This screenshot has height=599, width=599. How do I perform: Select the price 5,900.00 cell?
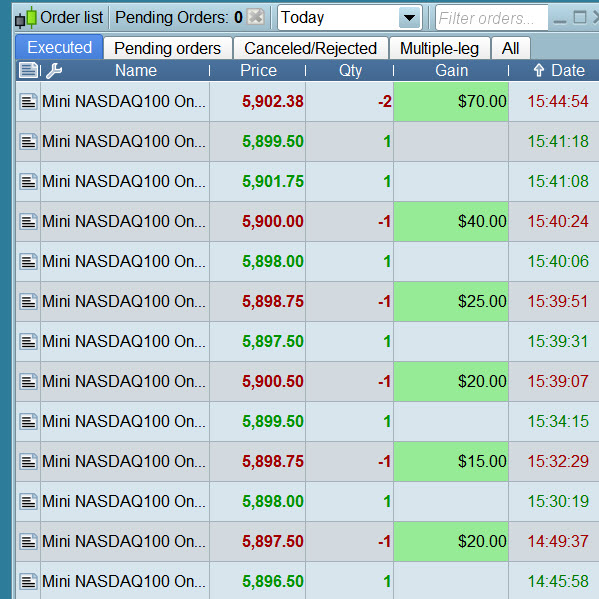coord(257,222)
